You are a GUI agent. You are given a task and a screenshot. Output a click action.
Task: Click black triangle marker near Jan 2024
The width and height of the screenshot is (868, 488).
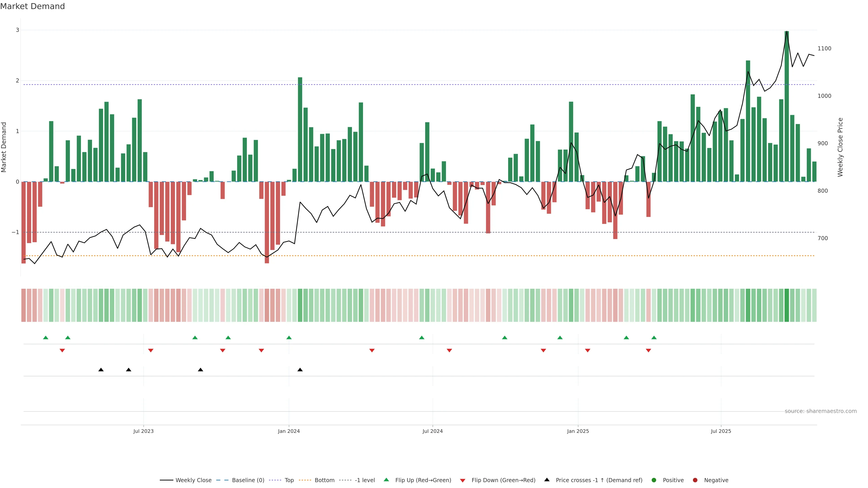tap(300, 370)
